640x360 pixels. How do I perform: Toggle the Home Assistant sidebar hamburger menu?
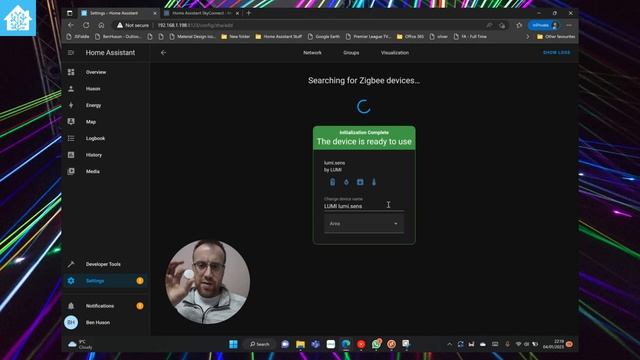point(71,53)
